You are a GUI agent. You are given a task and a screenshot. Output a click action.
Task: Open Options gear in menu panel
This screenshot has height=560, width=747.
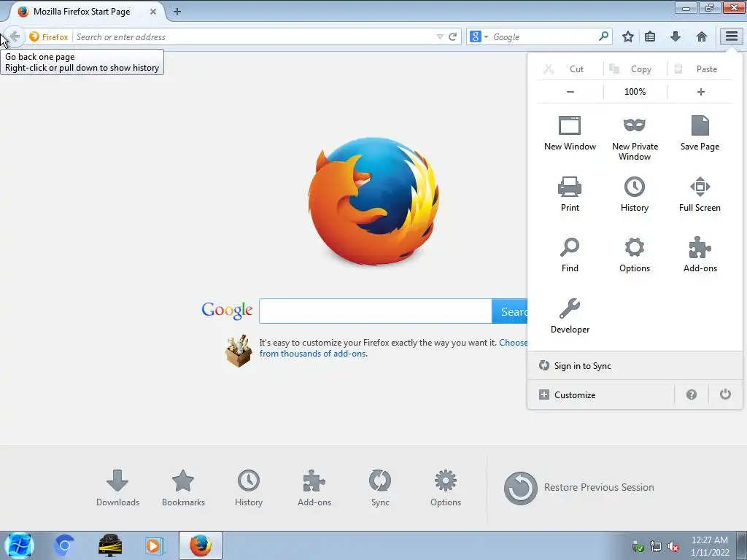[x=635, y=254]
